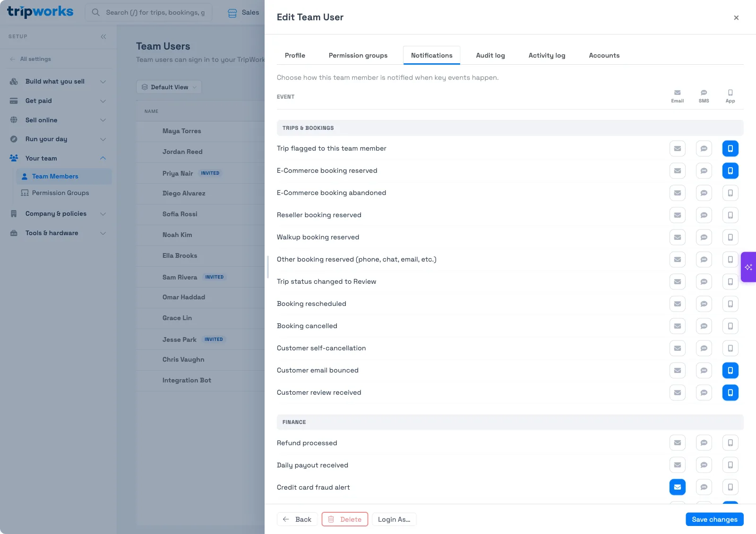Screen dimensions: 756x534
Task: Click the Tools & hardware icon in sidebar
Action: 14,233
